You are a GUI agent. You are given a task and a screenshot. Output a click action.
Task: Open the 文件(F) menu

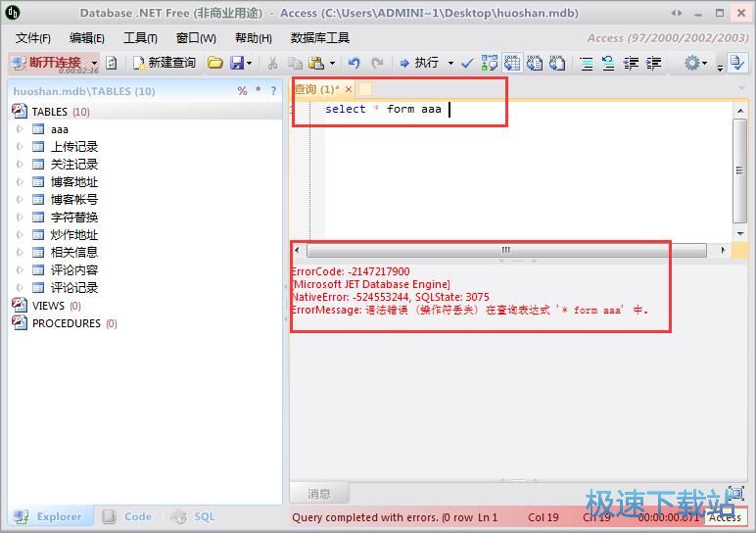click(32, 38)
